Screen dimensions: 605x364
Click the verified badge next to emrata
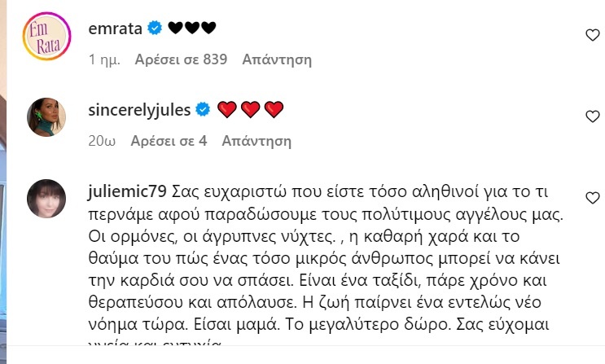156,29
